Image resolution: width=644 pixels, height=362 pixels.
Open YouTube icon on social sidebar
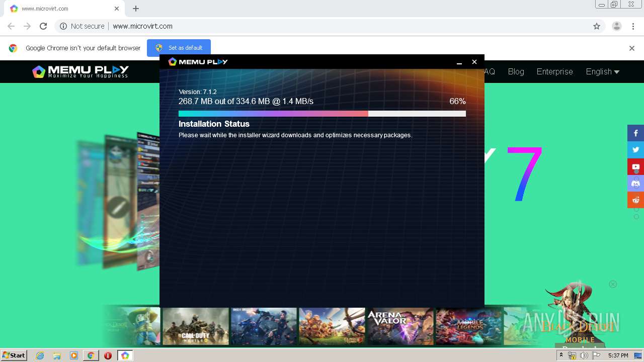tap(635, 166)
